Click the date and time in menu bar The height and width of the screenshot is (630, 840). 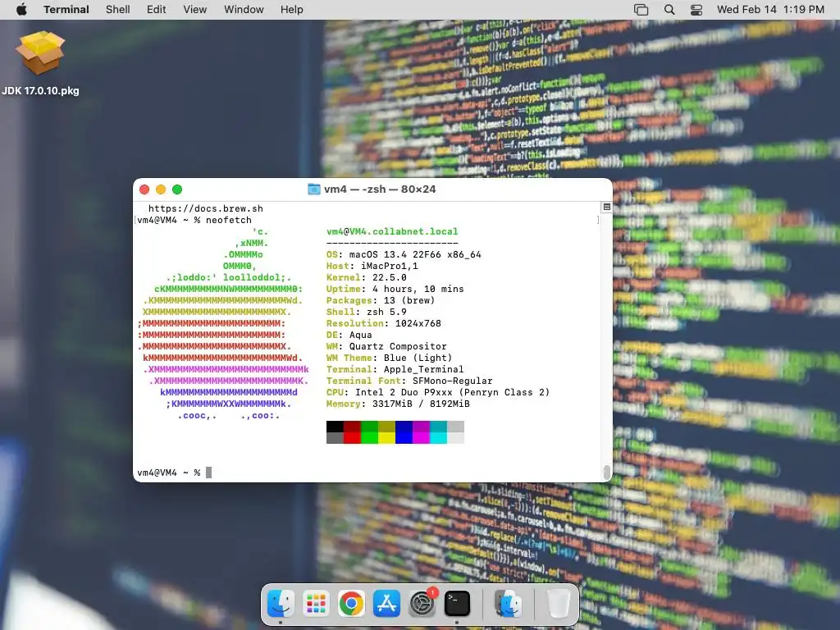tap(770, 10)
